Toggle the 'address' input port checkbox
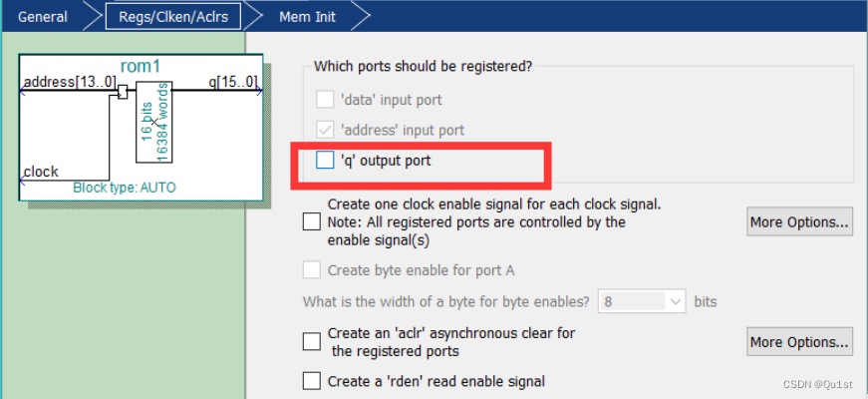Viewport: 868px width, 399px height. click(325, 130)
